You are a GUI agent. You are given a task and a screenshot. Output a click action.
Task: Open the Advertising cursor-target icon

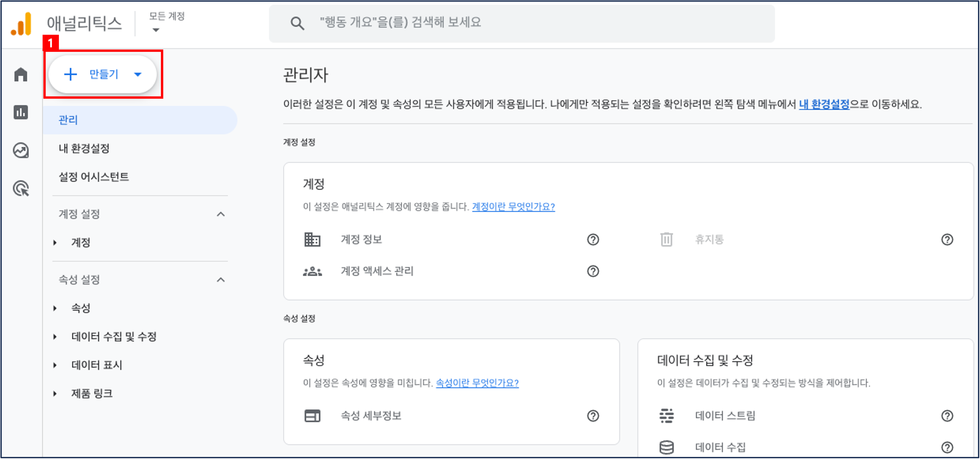[21, 188]
